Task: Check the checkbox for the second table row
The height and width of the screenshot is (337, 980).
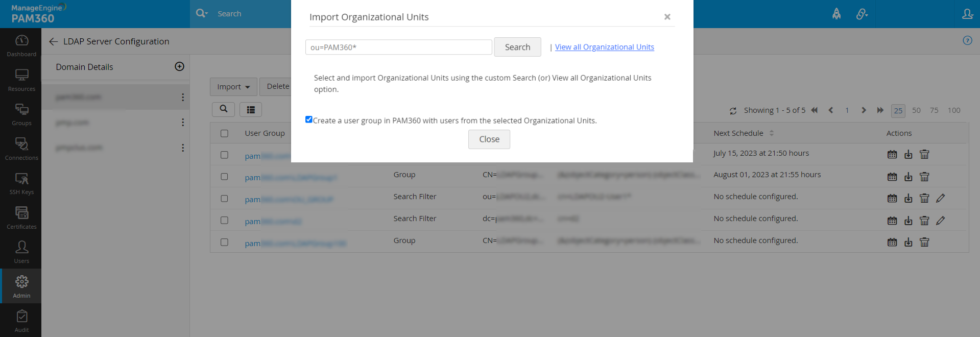Action: tap(224, 177)
